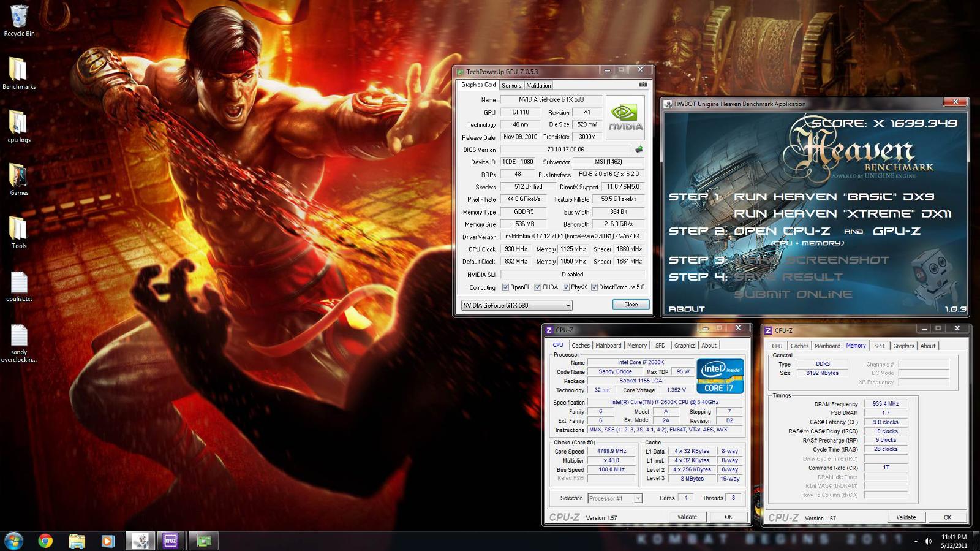Open the Processor #1 selection dropdown
The image size is (980, 551).
(615, 498)
